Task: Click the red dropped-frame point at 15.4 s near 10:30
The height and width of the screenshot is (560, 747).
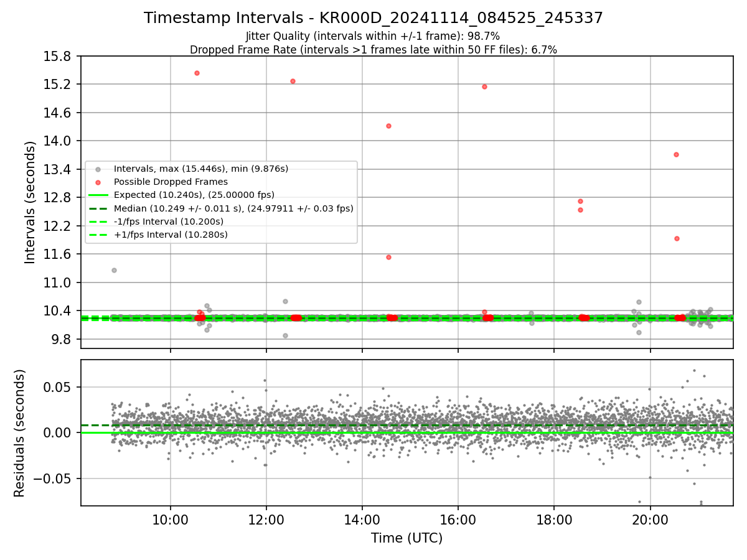Action: [x=197, y=73]
